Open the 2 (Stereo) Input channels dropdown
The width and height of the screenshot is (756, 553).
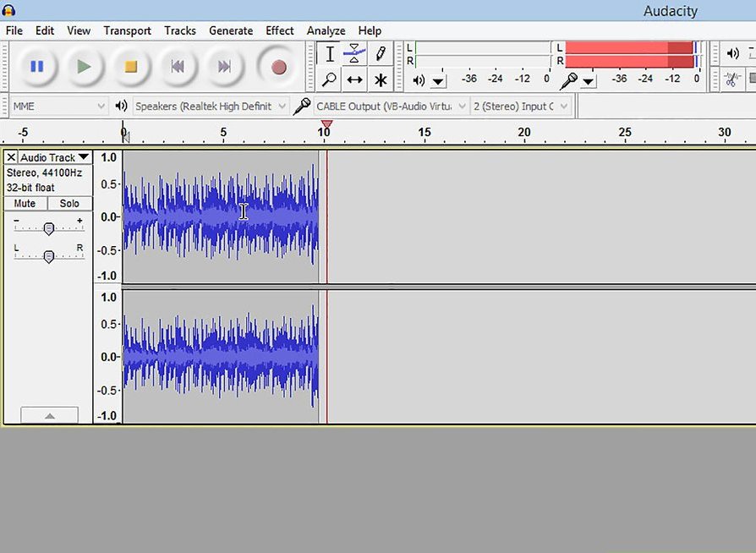[521, 106]
